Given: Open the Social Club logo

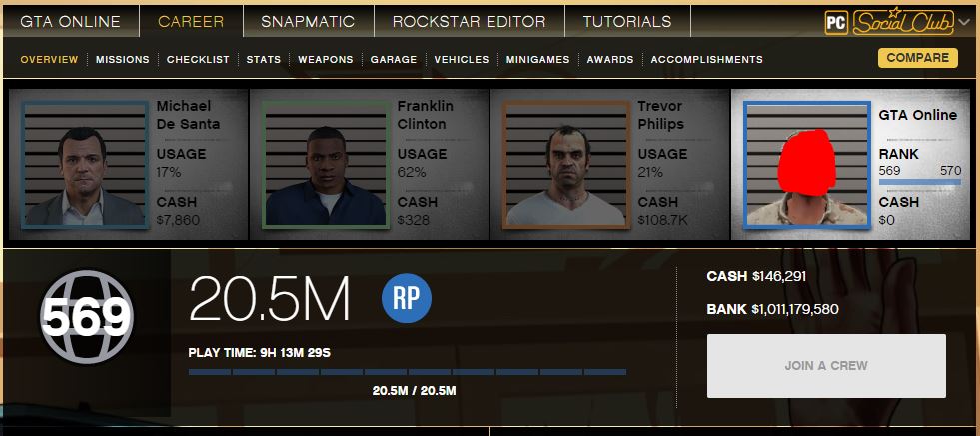Looking at the screenshot, I should pyautogui.click(x=903, y=23).
